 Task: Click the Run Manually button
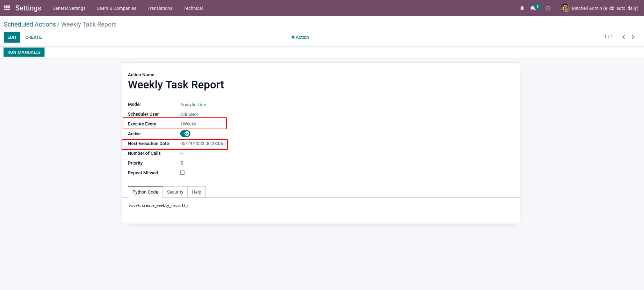(24, 52)
